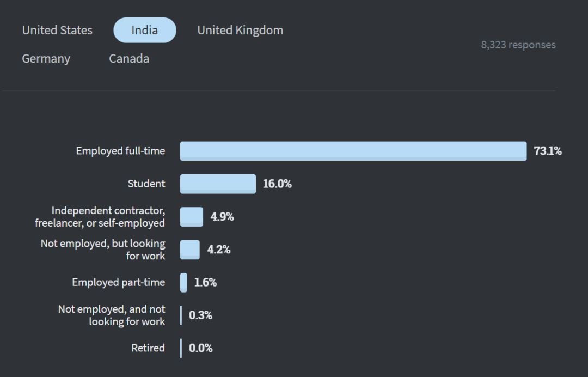The width and height of the screenshot is (588, 377).
Task: Select the India country tab
Action: click(145, 31)
